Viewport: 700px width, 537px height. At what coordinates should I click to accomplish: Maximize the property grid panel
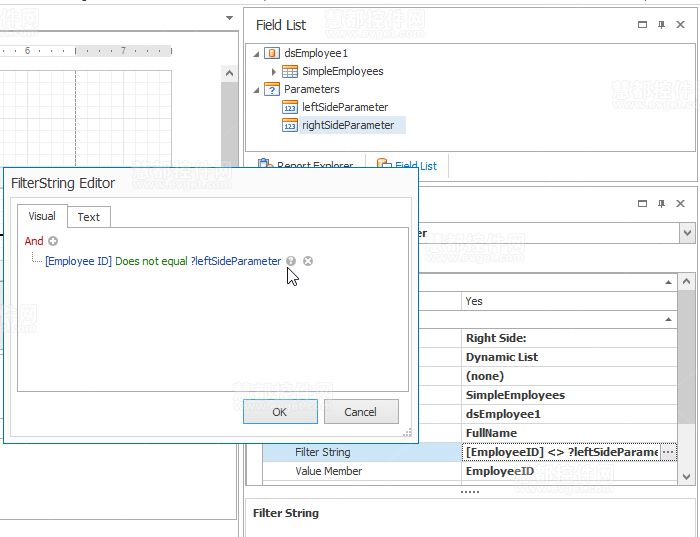pos(642,204)
